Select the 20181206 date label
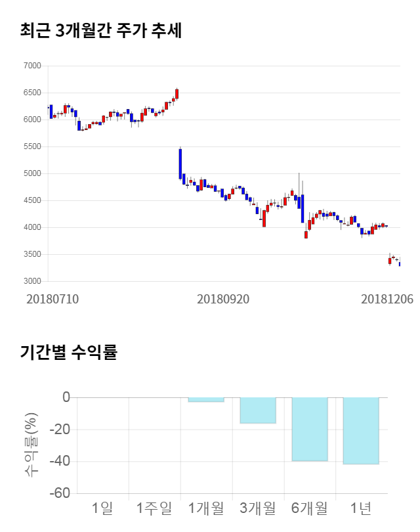Screen dimensions: 420x532 [x=387, y=298]
